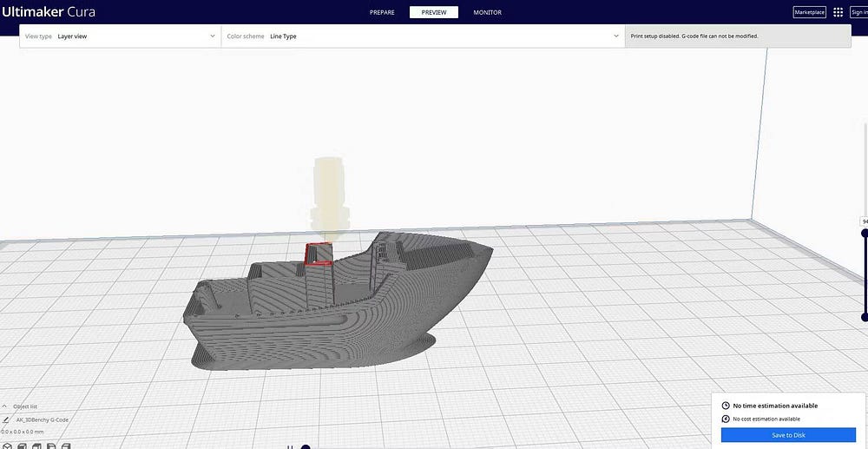The height and width of the screenshot is (449, 868).
Task: Switch to the MONITOR stage tab
Action: coord(487,12)
